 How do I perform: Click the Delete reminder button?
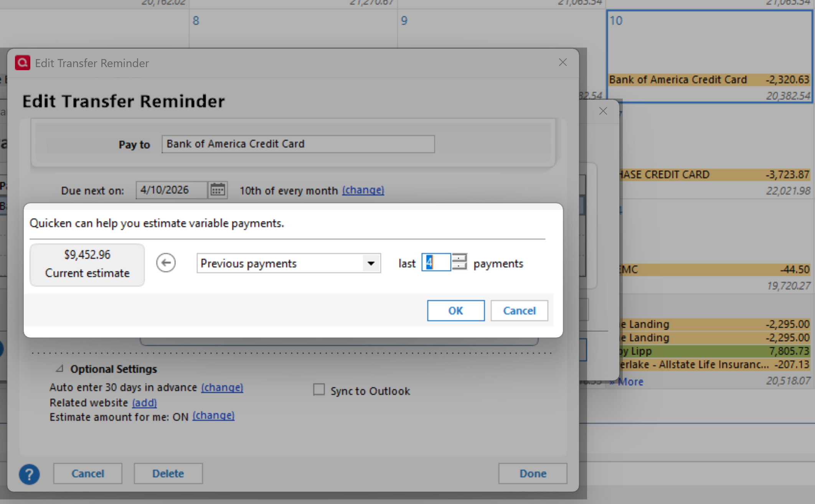pos(168,474)
